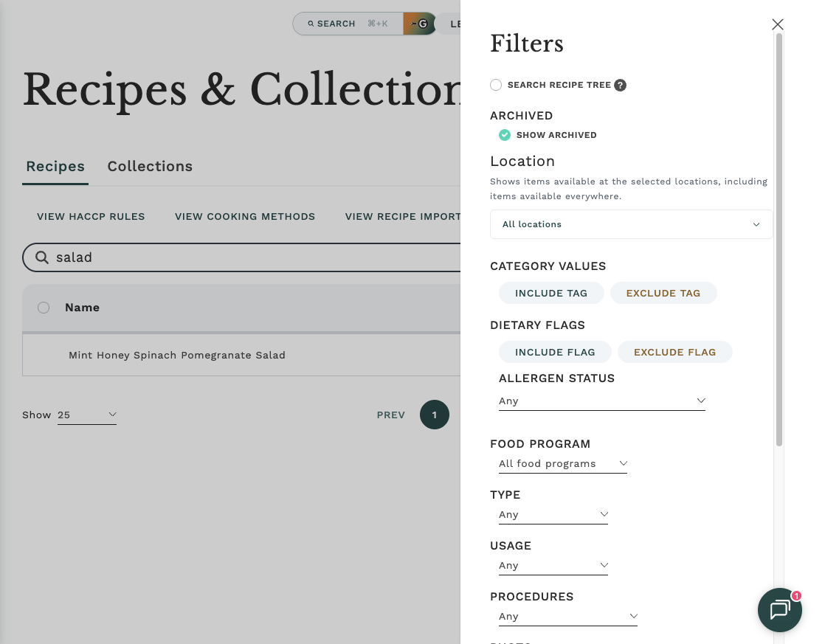Open Mint Honey Spinach Pomegranate Salad recipe
The width and height of the screenshot is (825, 644).
[177, 355]
